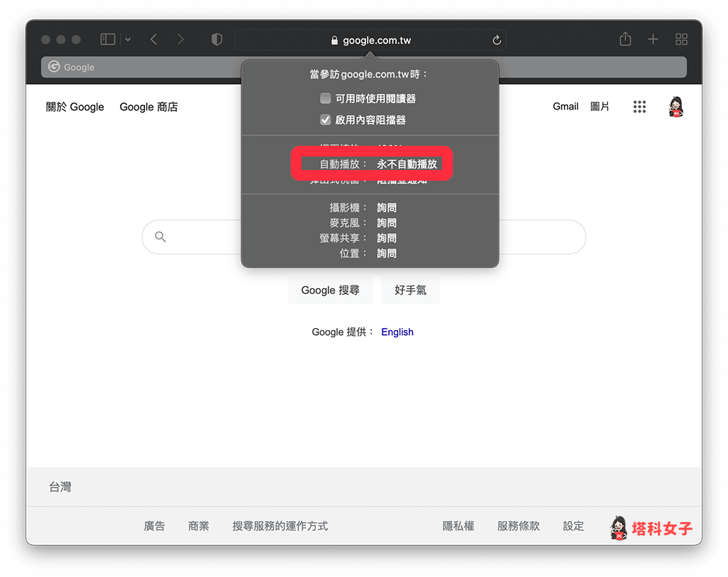The image size is (728, 577).
Task: Click 當參訪google.com.tw時 heading text
Action: [369, 74]
